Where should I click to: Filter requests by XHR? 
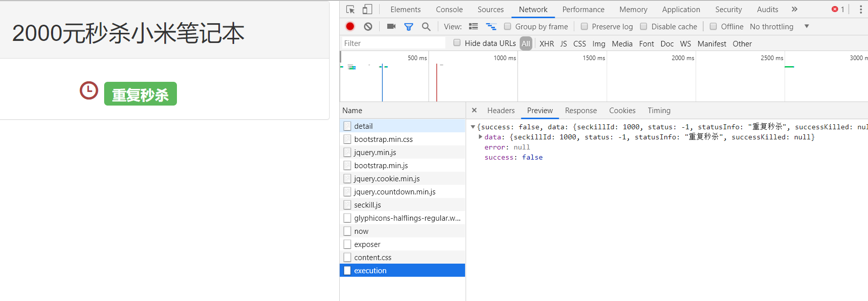tap(546, 43)
